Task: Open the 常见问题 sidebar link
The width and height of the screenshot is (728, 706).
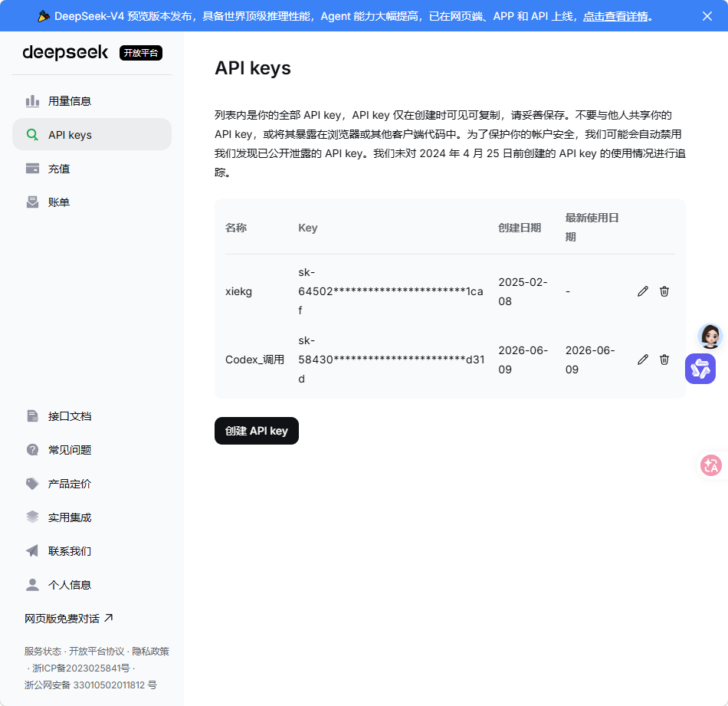Action: tap(92, 450)
